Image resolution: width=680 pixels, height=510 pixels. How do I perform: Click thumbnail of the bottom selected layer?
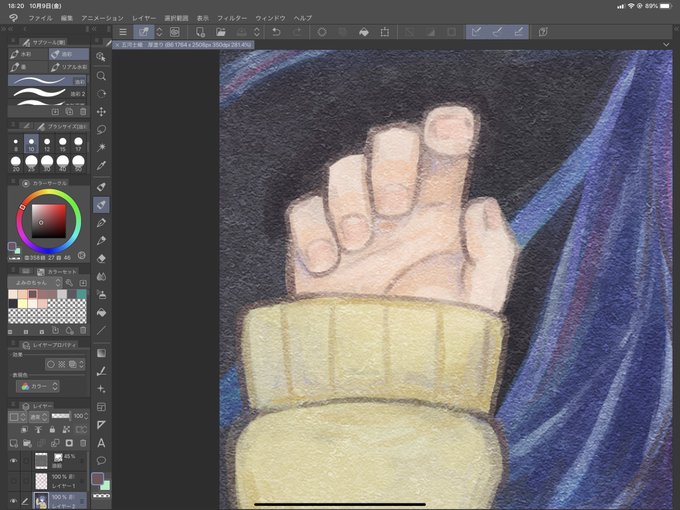(x=41, y=501)
